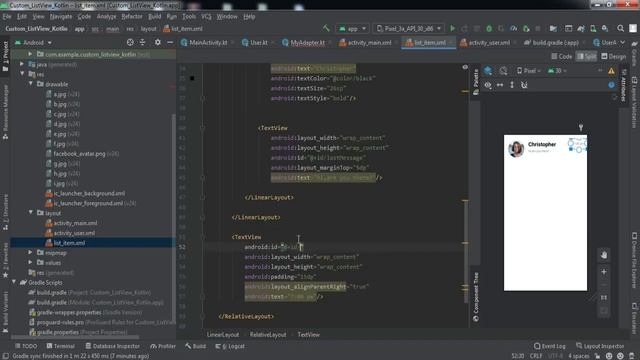
Task: Open the Attributes side panel
Action: click(624, 85)
